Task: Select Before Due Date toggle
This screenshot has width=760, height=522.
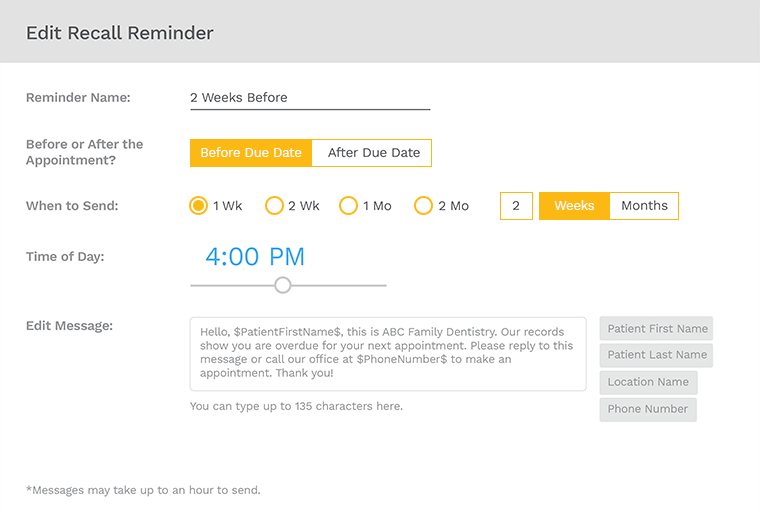Action: click(251, 153)
